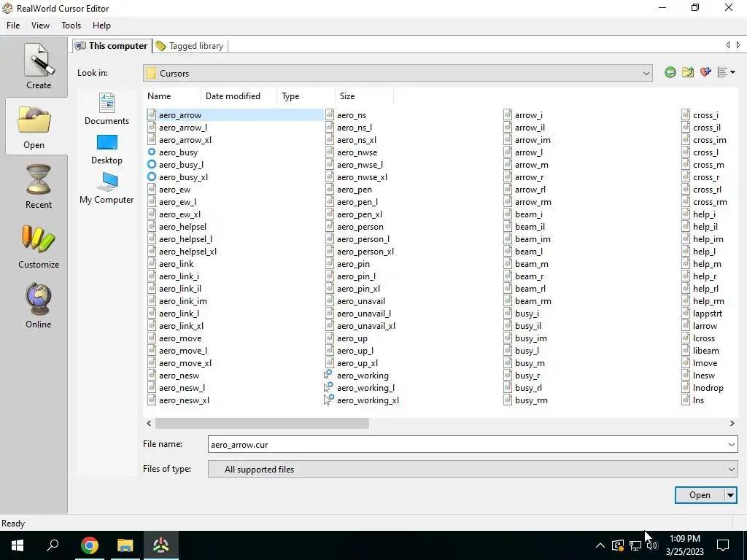Open the Create section in sidebar
Viewport: 747px width, 560px height.
pos(38,66)
